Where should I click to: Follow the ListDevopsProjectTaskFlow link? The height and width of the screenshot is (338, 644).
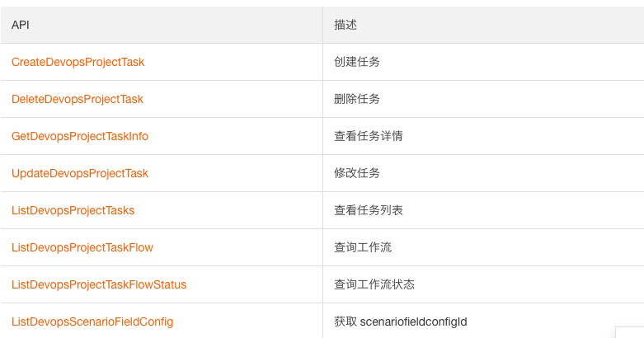(x=82, y=247)
